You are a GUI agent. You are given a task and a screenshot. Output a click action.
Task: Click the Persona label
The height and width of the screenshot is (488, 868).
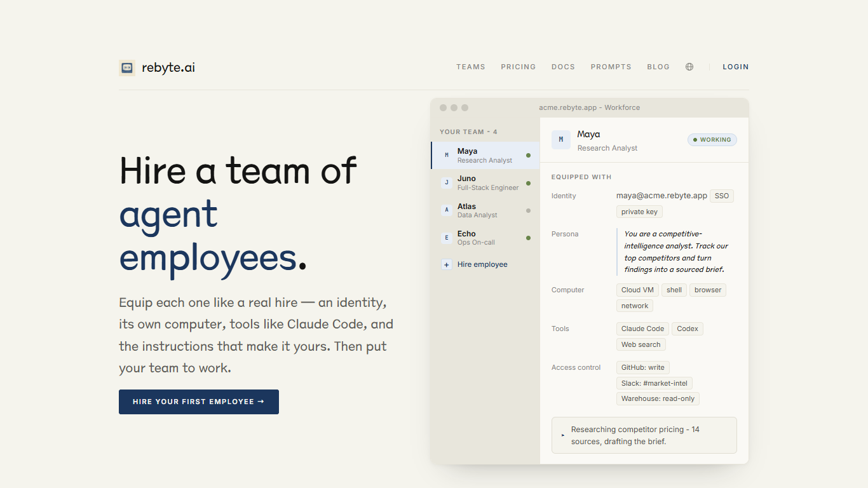coord(565,234)
